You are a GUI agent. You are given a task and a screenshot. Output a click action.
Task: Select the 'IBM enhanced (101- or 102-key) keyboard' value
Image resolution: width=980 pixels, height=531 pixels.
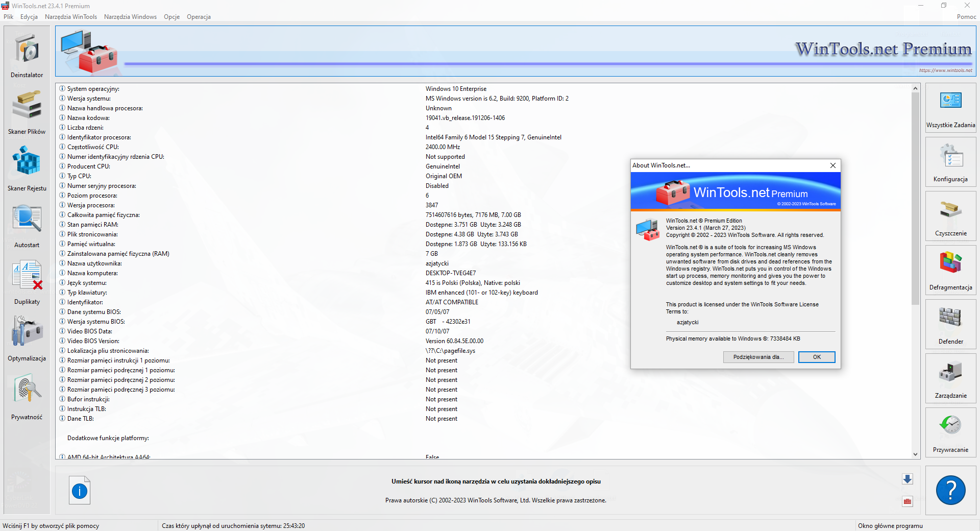(482, 293)
